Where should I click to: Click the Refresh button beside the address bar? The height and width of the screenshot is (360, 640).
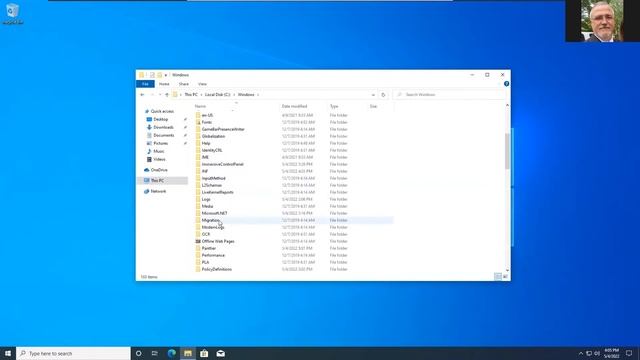(383, 95)
